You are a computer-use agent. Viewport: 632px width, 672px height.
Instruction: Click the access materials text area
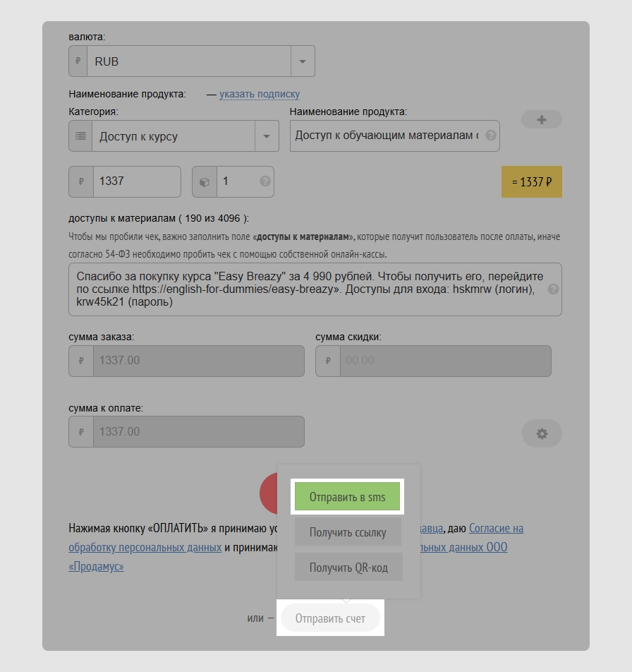point(309,289)
